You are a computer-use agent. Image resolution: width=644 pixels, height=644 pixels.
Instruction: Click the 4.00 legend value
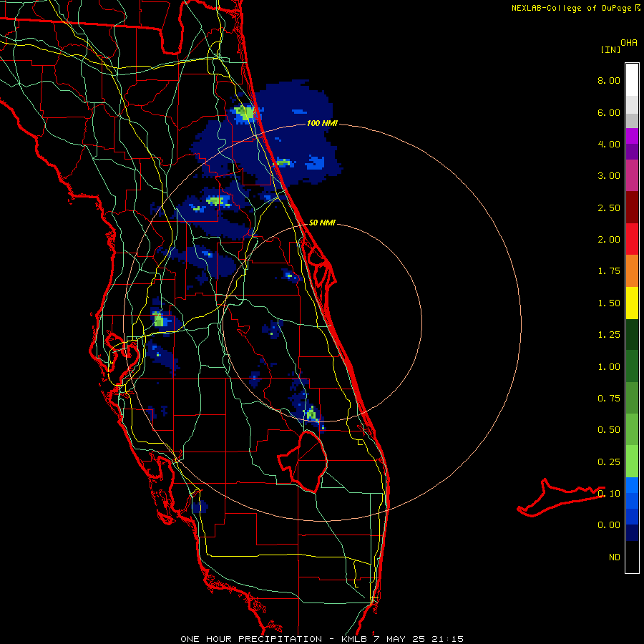tap(609, 144)
